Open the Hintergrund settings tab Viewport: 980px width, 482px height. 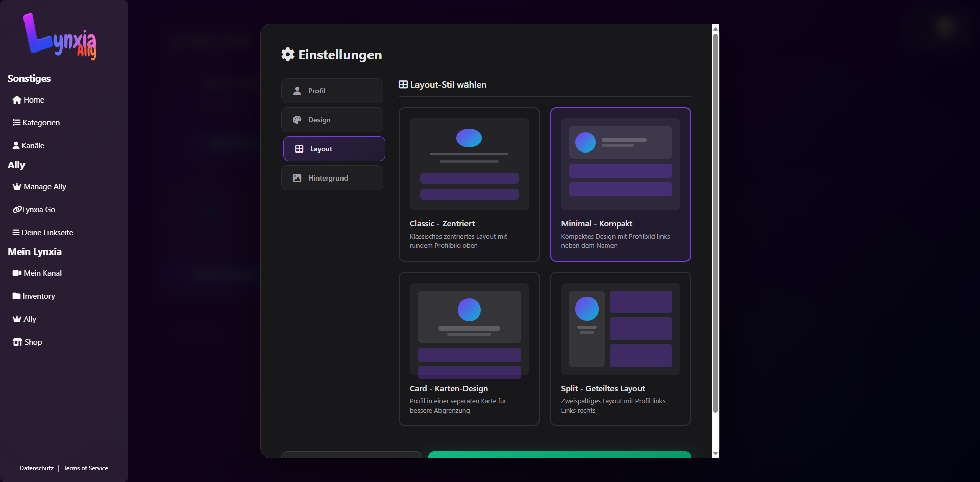(332, 178)
